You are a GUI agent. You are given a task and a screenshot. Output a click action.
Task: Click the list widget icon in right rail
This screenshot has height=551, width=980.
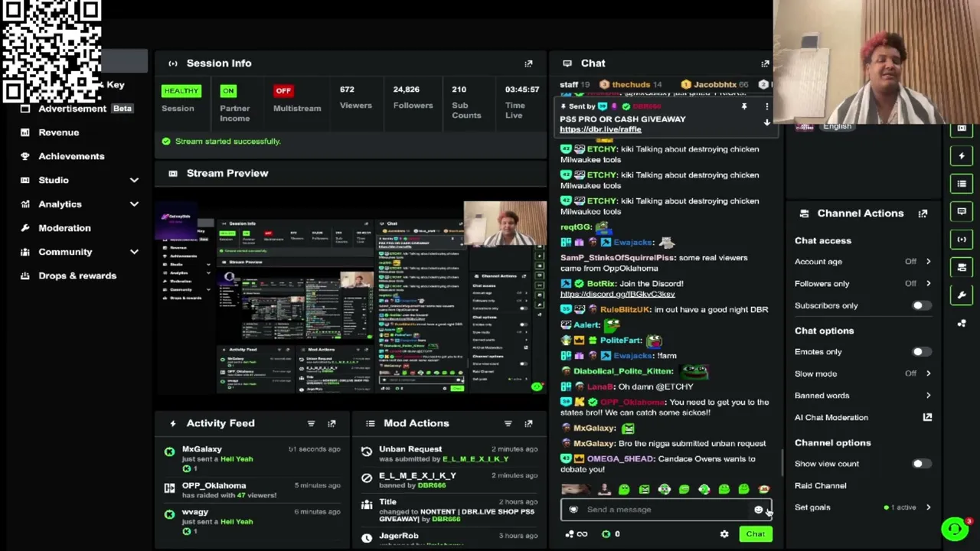point(962,184)
